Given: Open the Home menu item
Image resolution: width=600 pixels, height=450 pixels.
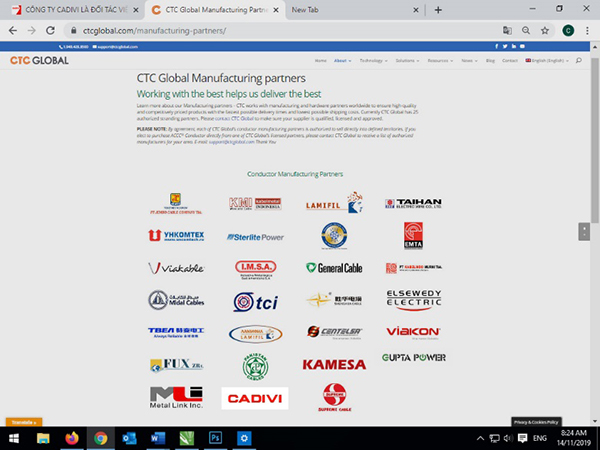Looking at the screenshot, I should point(320,60).
